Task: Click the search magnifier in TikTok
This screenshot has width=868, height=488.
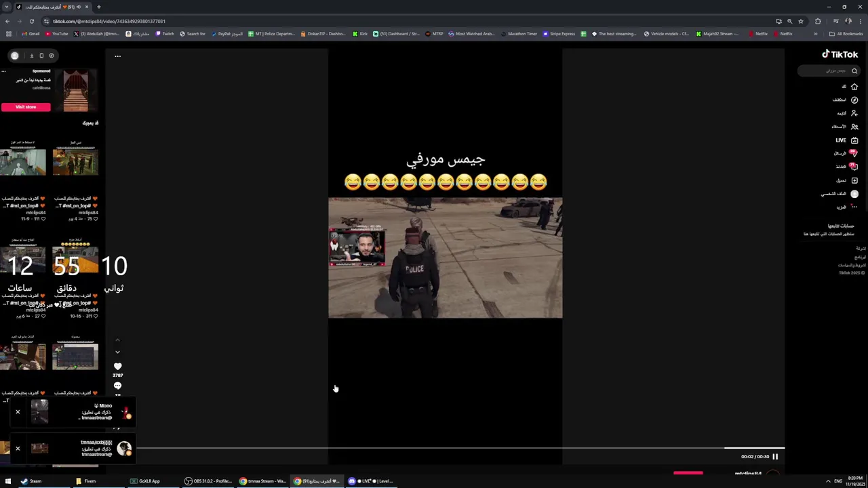Action: tap(854, 70)
